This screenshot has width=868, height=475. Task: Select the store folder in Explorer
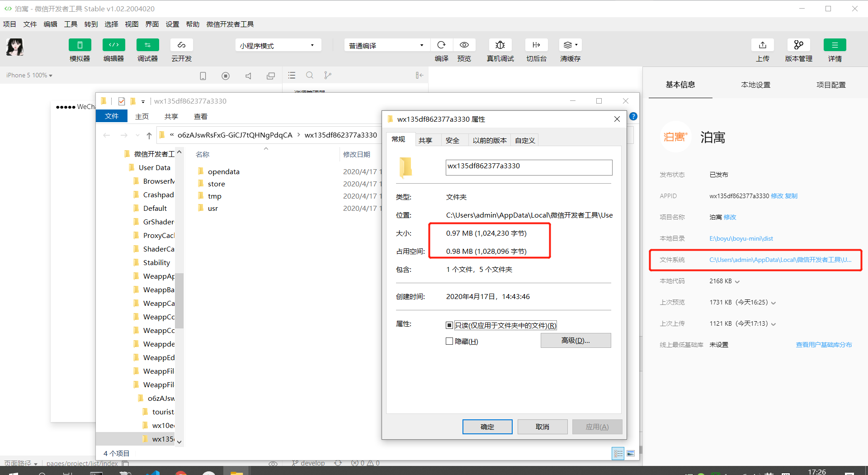tap(216, 184)
